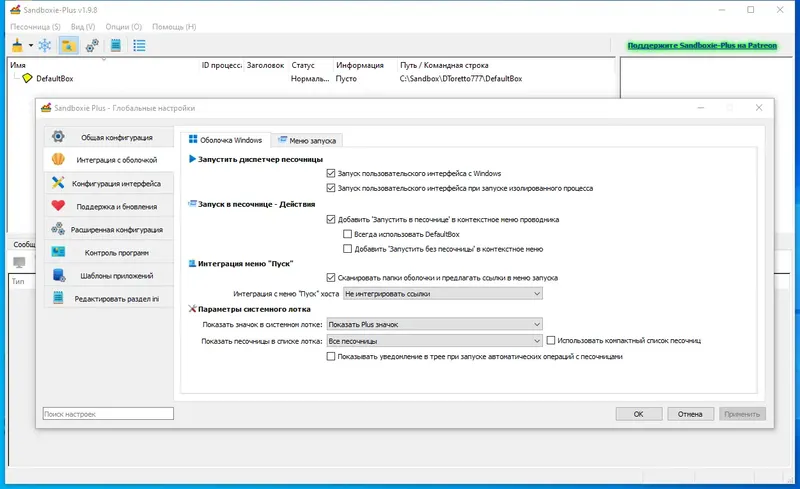Image resolution: width=800 pixels, height=489 pixels.
Task: Select the DefaultBox yellow sandbox icon
Action: [x=27, y=78]
